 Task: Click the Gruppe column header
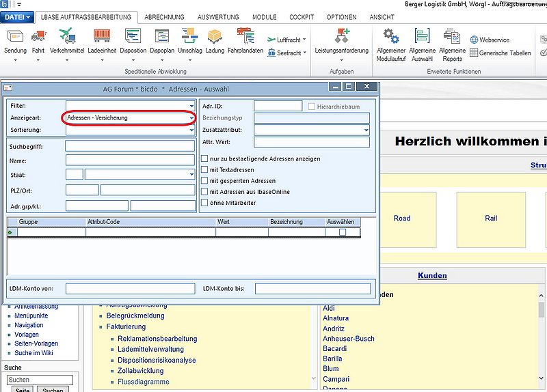[51, 222]
